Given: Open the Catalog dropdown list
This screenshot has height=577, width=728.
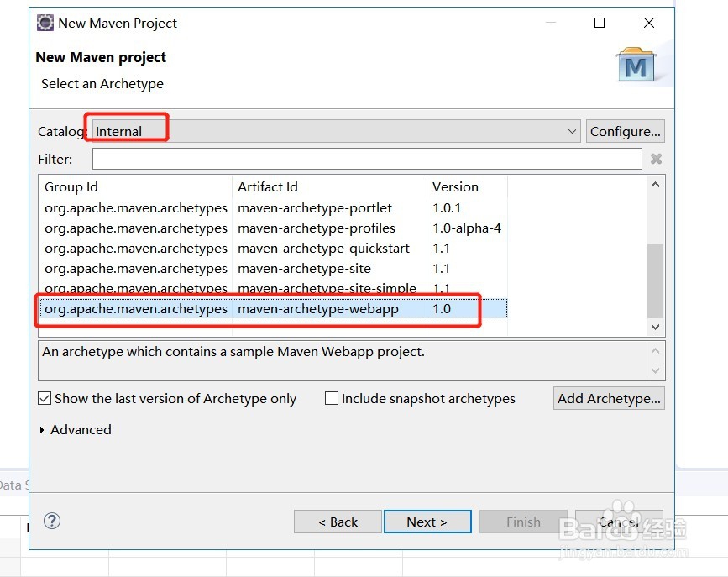Looking at the screenshot, I should pos(572,131).
